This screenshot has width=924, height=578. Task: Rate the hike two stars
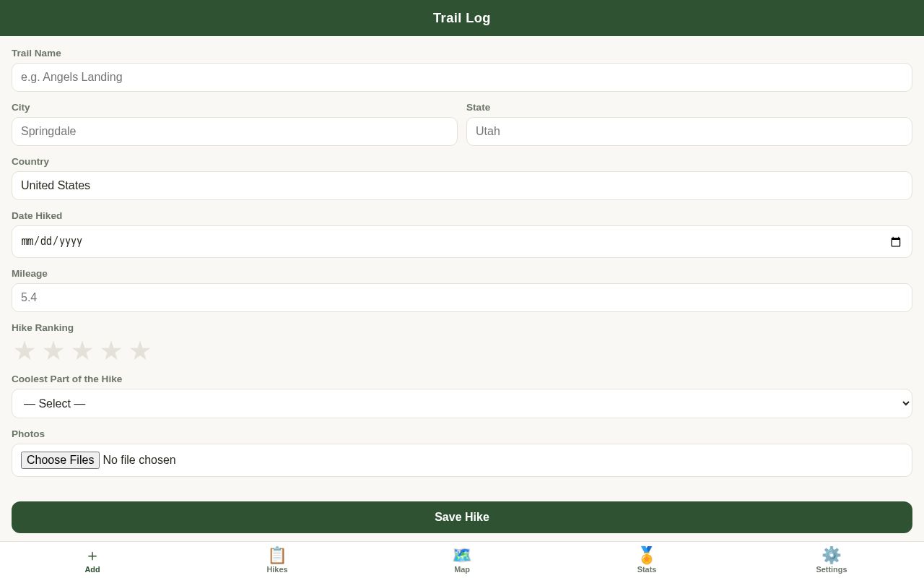[53, 351]
